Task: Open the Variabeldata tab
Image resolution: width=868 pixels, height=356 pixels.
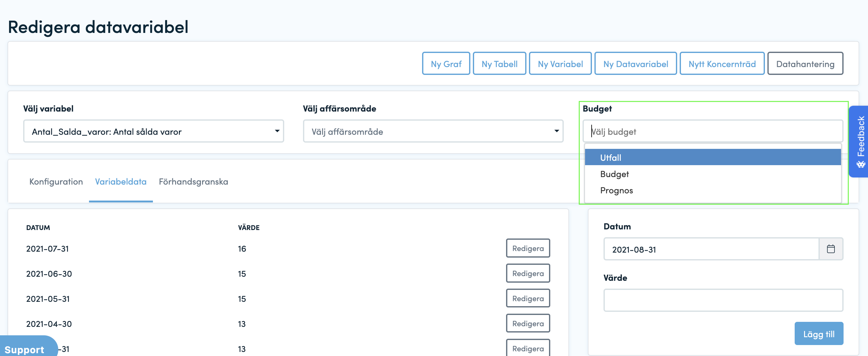Action: [121, 182]
